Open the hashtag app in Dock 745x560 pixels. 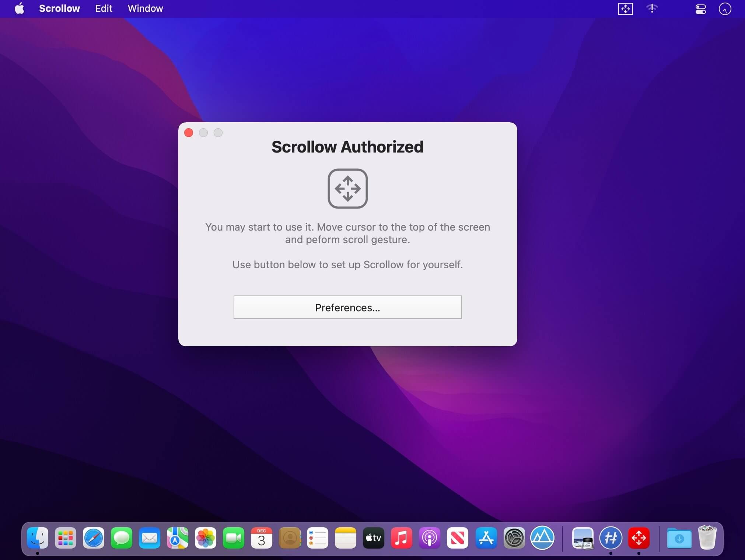click(611, 538)
